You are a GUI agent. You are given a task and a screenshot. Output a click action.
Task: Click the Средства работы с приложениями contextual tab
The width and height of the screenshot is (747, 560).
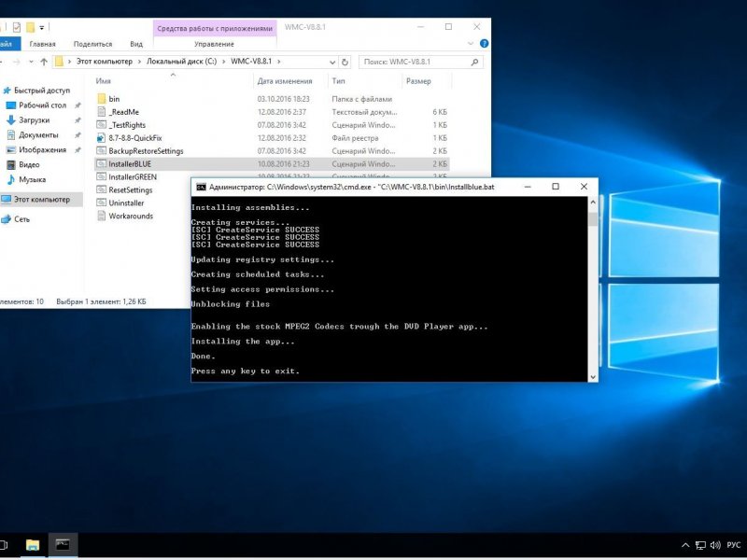[x=215, y=29]
